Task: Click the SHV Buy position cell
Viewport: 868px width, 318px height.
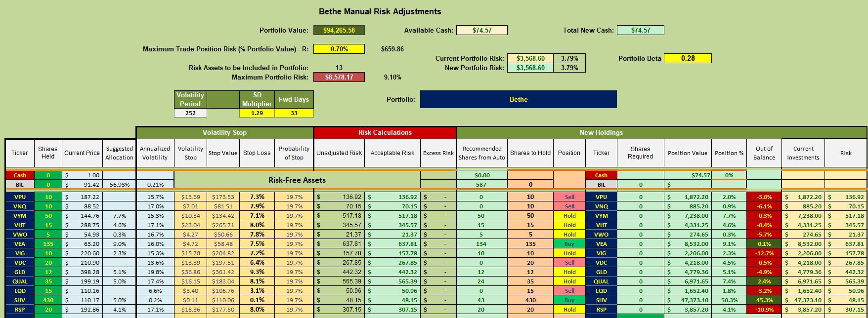Action: click(569, 300)
